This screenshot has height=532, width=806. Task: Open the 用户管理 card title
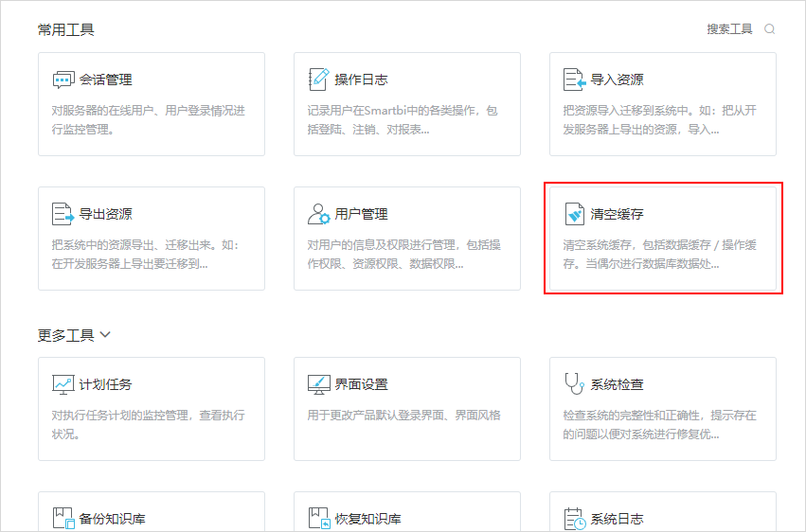click(x=361, y=214)
